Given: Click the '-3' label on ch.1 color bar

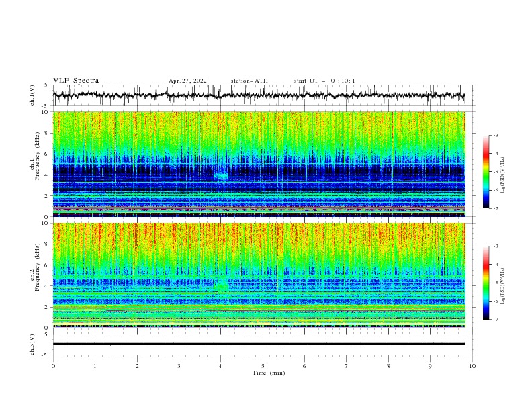Looking at the screenshot, I should click(x=495, y=135).
